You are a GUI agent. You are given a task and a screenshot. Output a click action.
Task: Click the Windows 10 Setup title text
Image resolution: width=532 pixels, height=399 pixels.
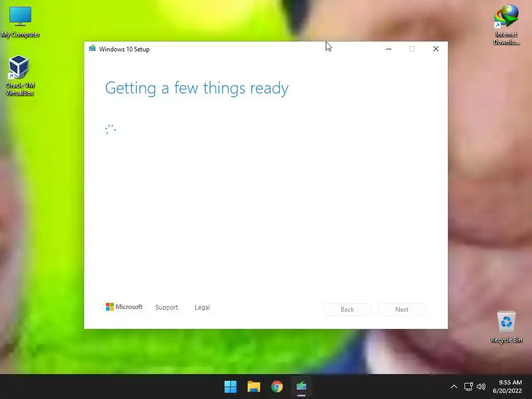pyautogui.click(x=124, y=49)
